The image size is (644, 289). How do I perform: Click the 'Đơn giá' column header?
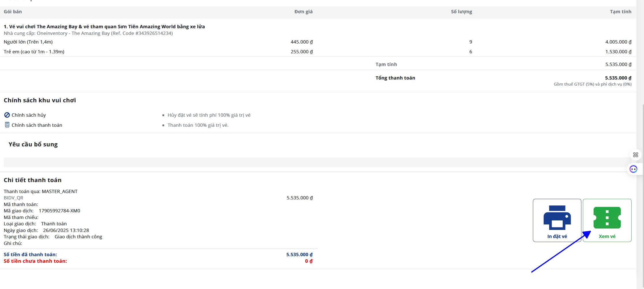pos(303,12)
